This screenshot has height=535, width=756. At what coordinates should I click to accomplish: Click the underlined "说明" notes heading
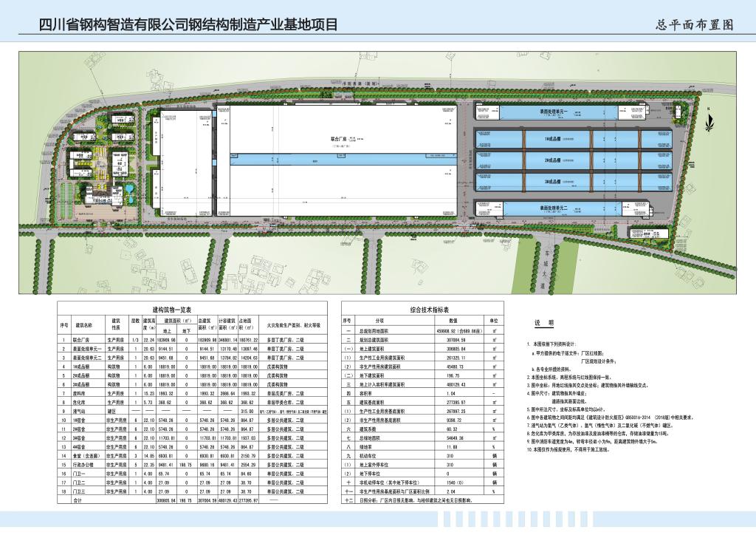[544, 323]
